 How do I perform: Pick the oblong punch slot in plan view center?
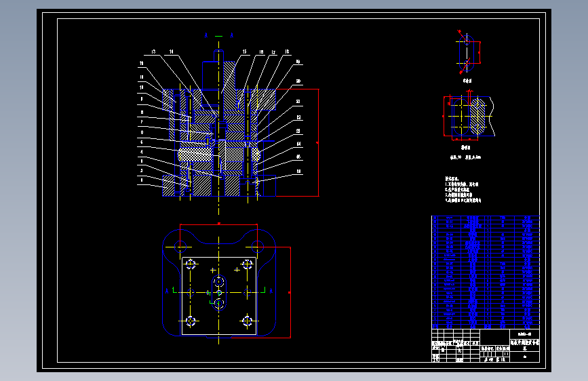coord(218,292)
